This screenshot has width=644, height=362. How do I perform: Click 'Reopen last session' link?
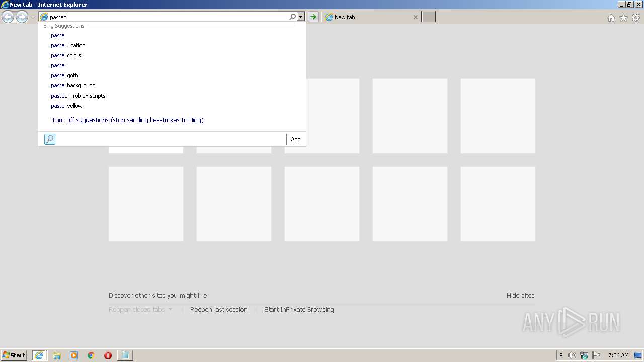pyautogui.click(x=219, y=310)
